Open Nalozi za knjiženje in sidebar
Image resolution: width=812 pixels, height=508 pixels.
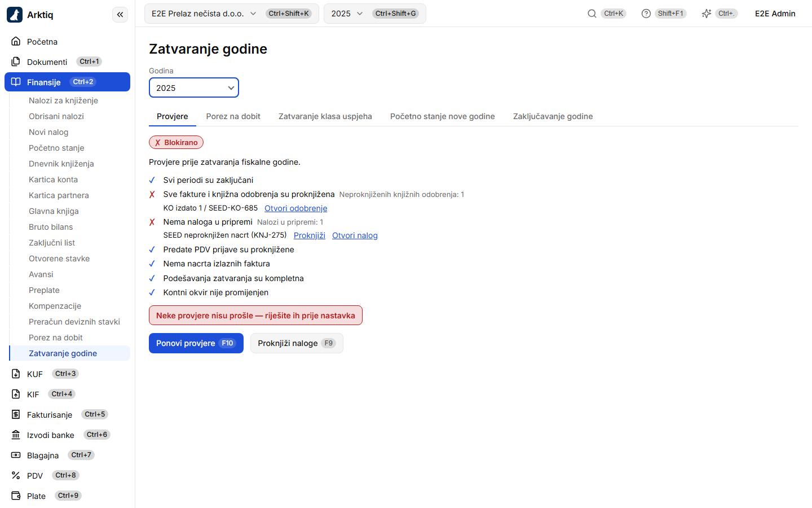tap(70, 100)
